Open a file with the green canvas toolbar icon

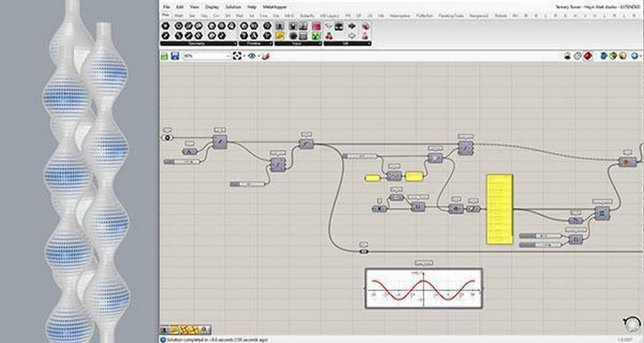[164, 56]
